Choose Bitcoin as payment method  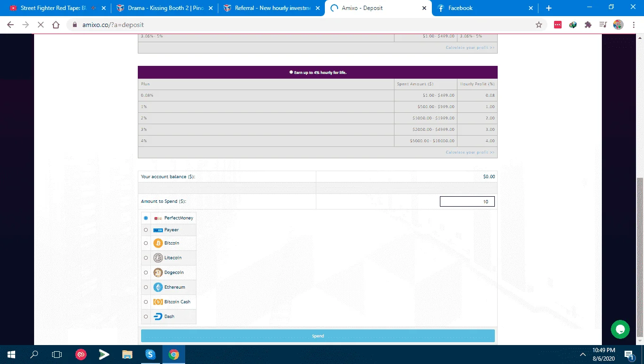(x=146, y=243)
